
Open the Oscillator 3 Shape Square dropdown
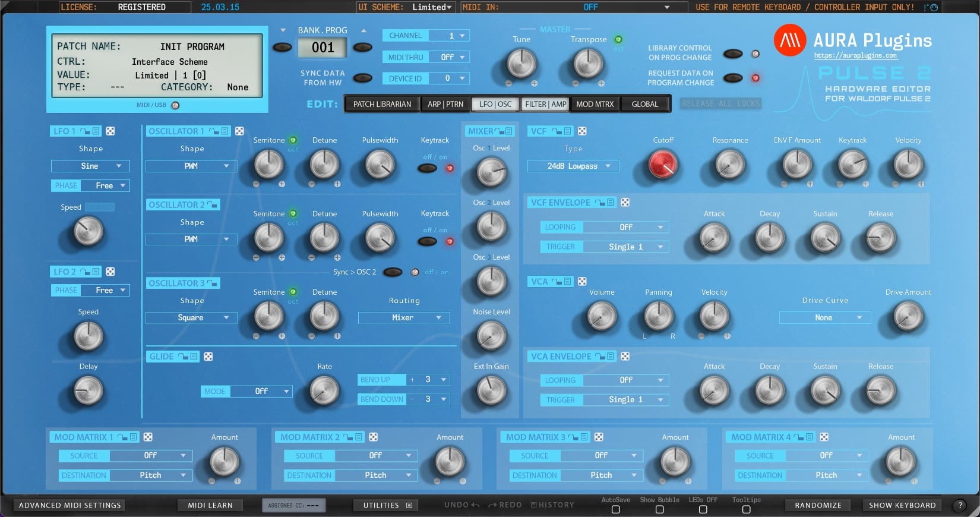coord(191,318)
